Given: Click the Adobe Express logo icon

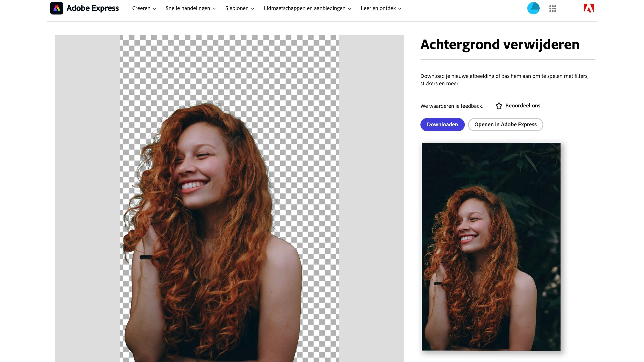Looking at the screenshot, I should (56, 8).
